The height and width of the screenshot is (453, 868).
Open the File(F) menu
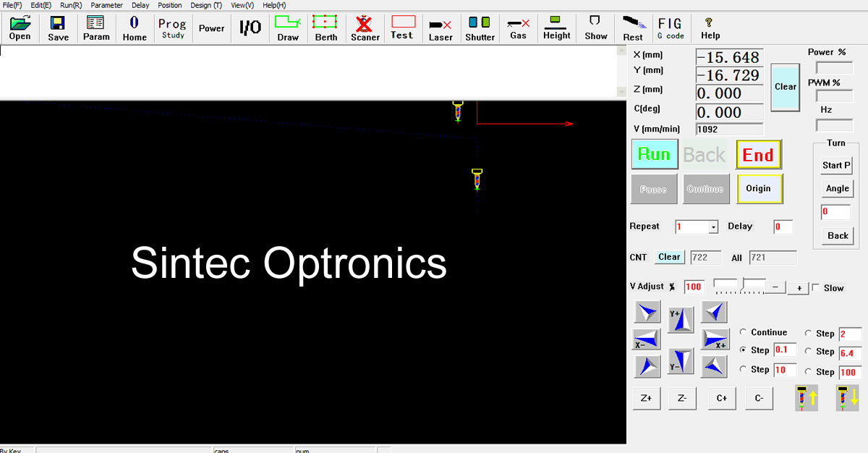12,5
